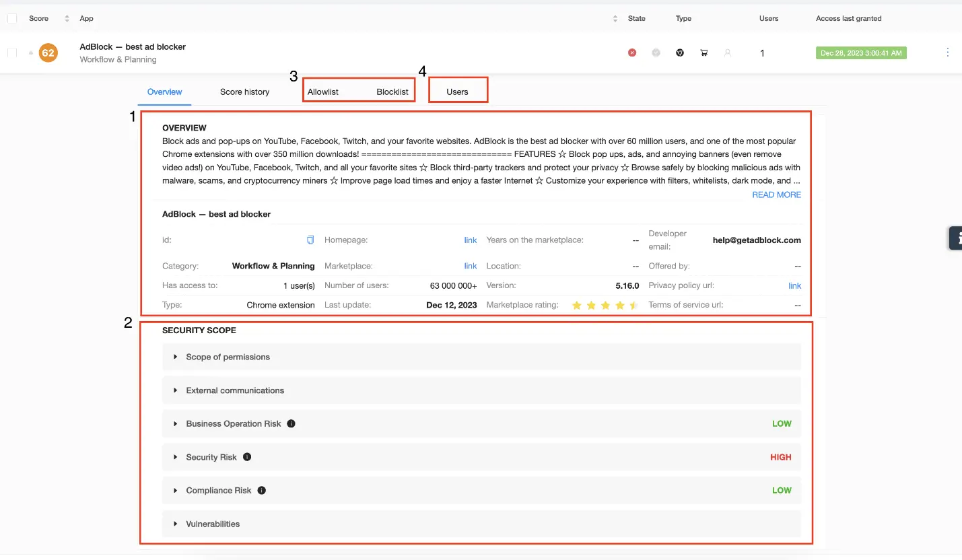Screen dimensions: 962x560
Task: Tick the select-all checkbox in table header
Action: [x=12, y=18]
